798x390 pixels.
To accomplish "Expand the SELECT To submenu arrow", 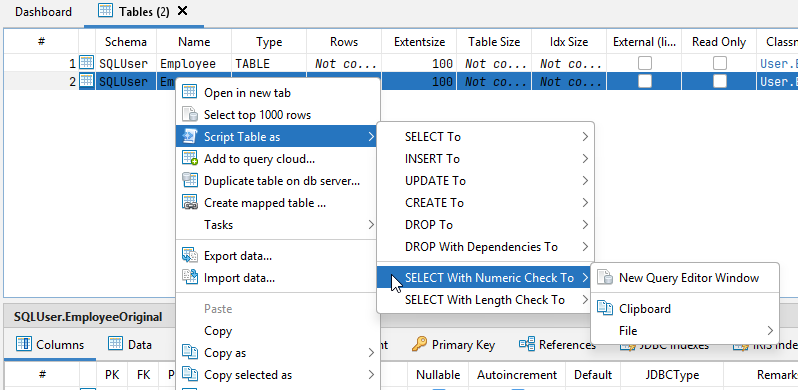I will pyautogui.click(x=585, y=136).
